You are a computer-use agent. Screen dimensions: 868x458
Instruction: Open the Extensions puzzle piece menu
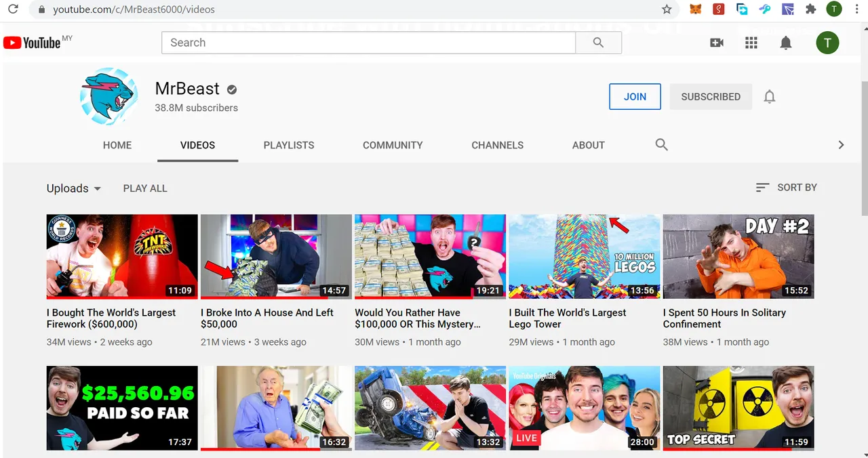[810, 9]
